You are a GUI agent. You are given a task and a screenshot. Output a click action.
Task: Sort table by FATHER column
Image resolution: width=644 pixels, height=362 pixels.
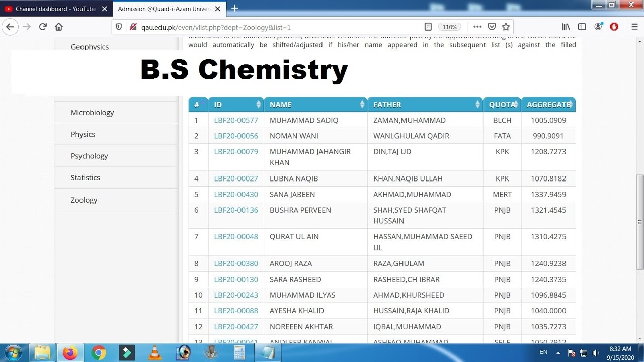[x=425, y=104]
